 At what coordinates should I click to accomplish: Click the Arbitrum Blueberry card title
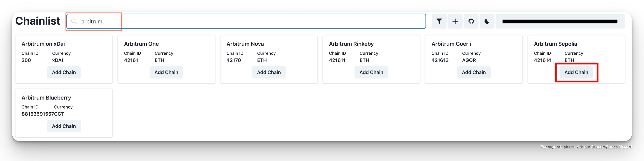(46, 98)
